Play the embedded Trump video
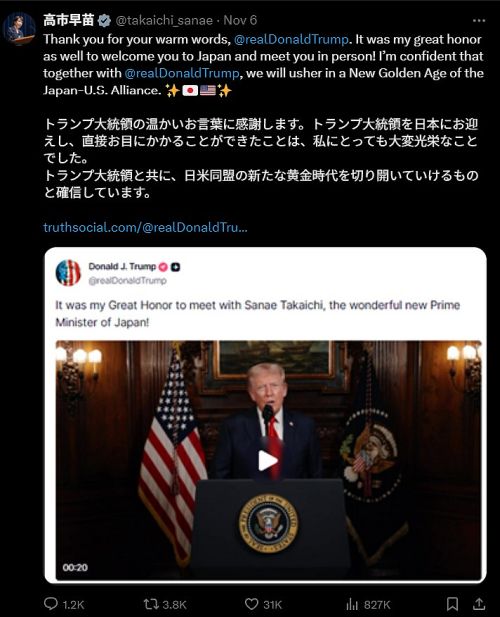500x617 pixels. (x=268, y=460)
